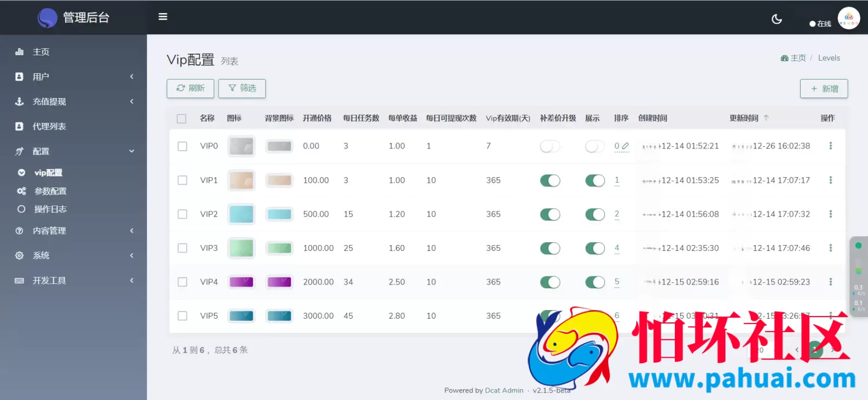The image size is (868, 400).
Task: Click the 用户 sidebar icon
Action: 20,77
